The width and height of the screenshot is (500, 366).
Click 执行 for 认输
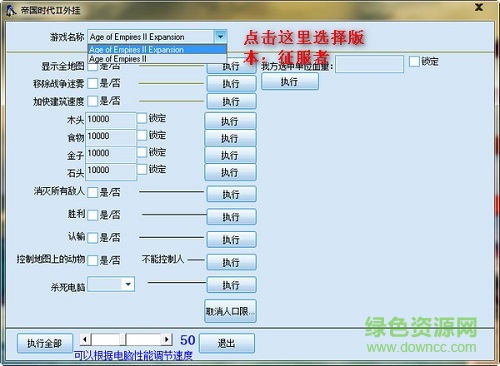click(231, 239)
